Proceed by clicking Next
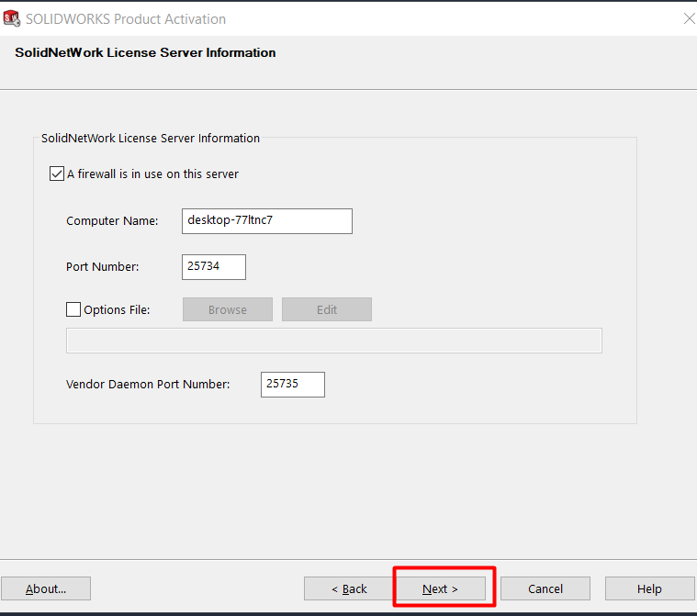 (440, 588)
